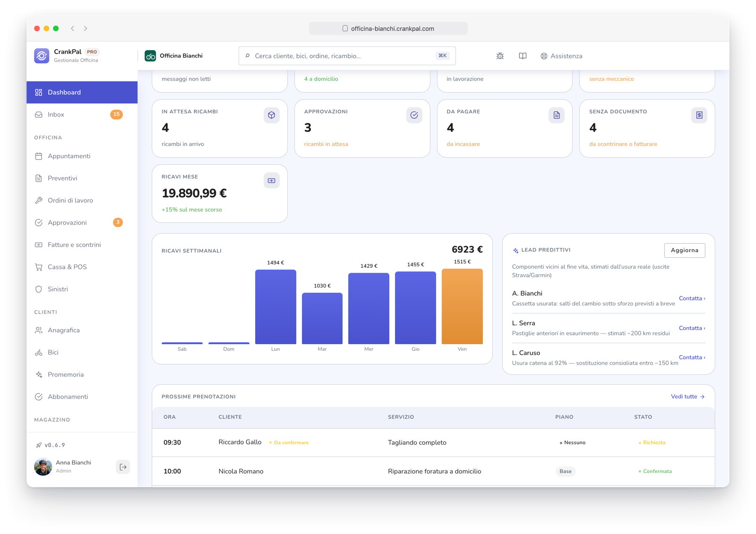Click Contatta for L. Caruso

[x=692, y=357]
